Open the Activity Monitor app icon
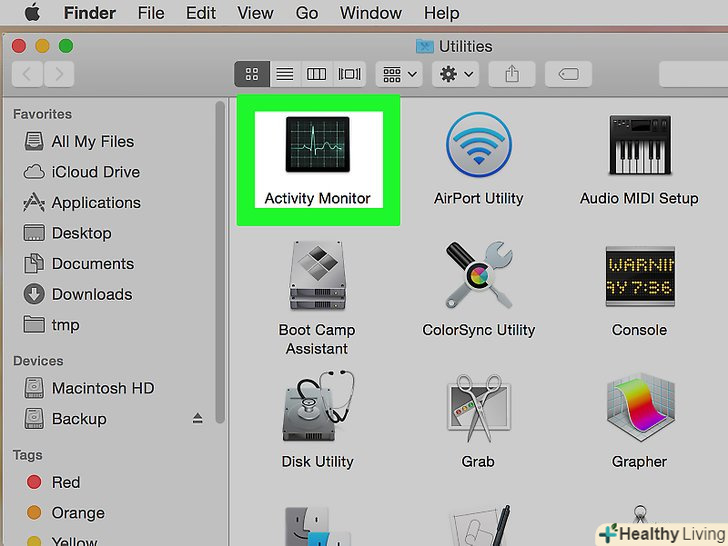 click(x=318, y=144)
